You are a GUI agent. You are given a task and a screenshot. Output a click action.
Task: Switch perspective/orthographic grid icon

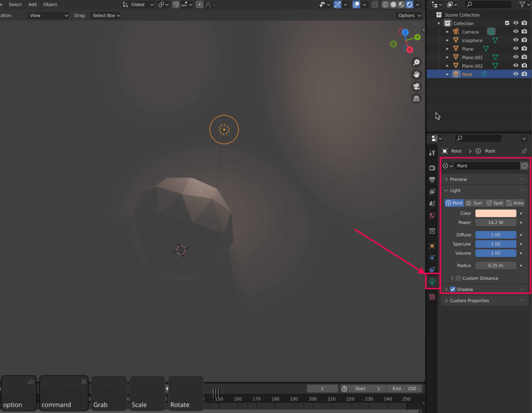(416, 98)
